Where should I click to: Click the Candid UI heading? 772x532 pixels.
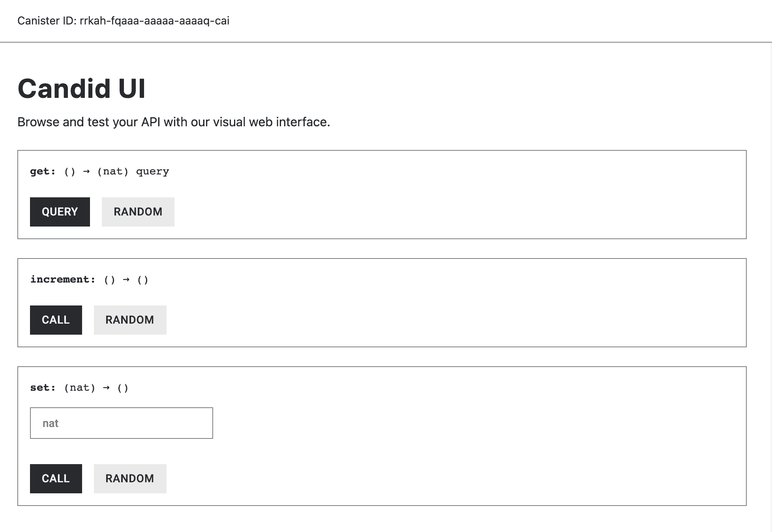[82, 88]
